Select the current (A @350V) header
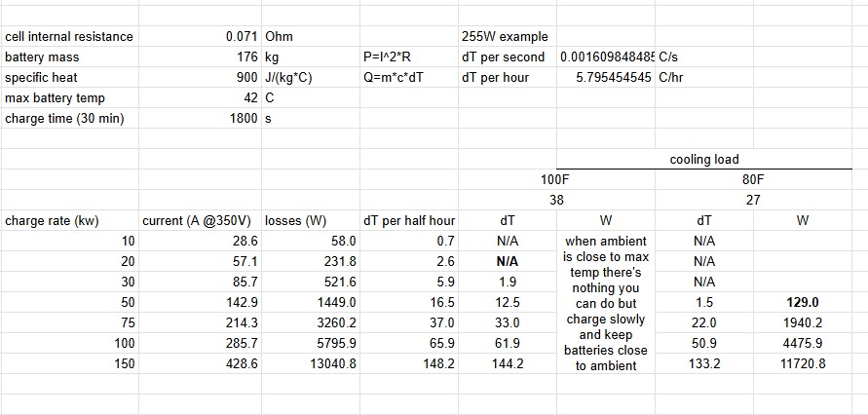The image size is (868, 415). pyautogui.click(x=200, y=220)
